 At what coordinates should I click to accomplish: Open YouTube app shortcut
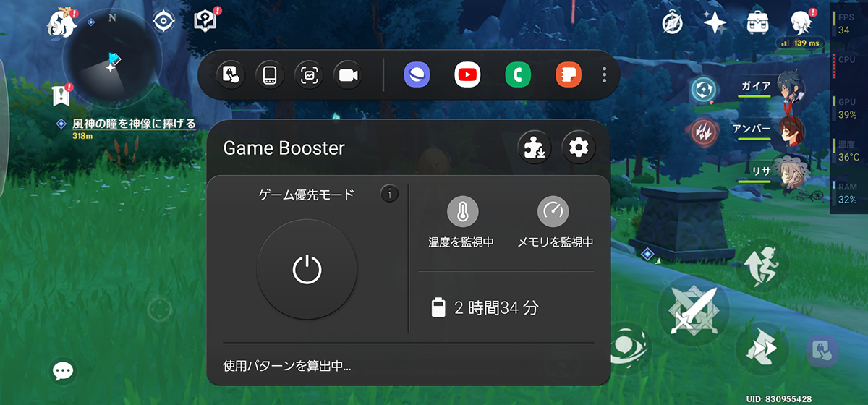(467, 74)
